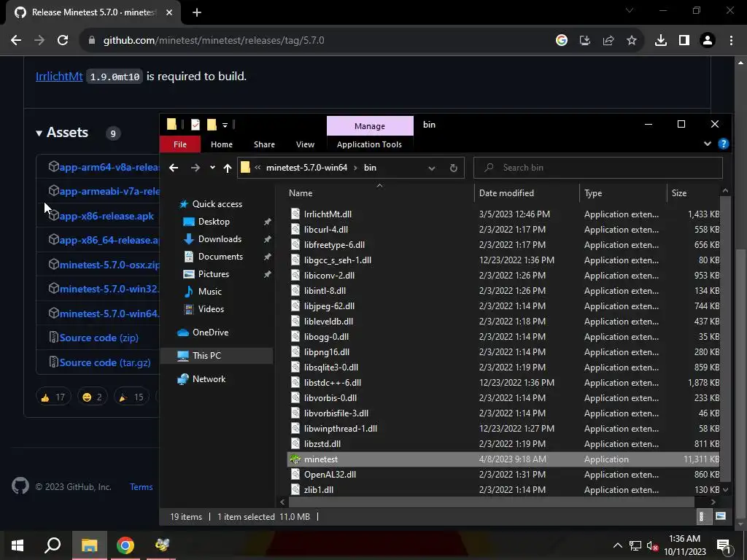Image resolution: width=747 pixels, height=560 pixels.
Task: Click the install app icon in address bar
Action: coord(585,41)
